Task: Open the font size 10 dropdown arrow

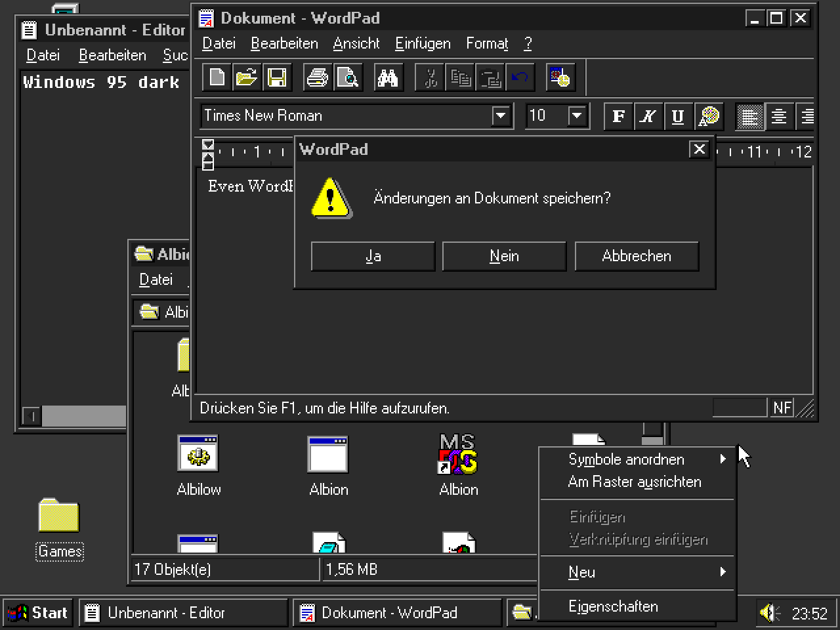Action: pyautogui.click(x=577, y=116)
